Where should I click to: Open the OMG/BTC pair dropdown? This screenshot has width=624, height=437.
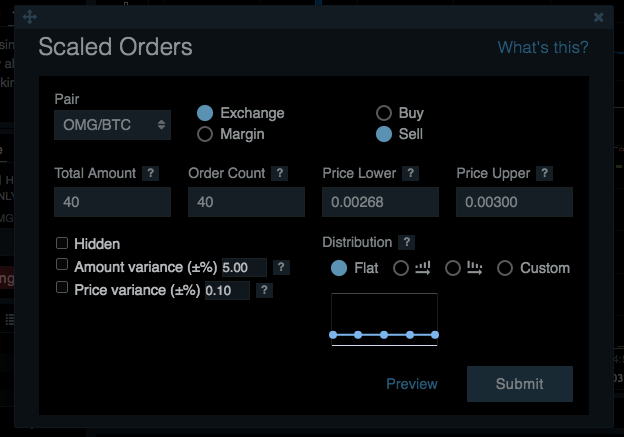(112, 125)
